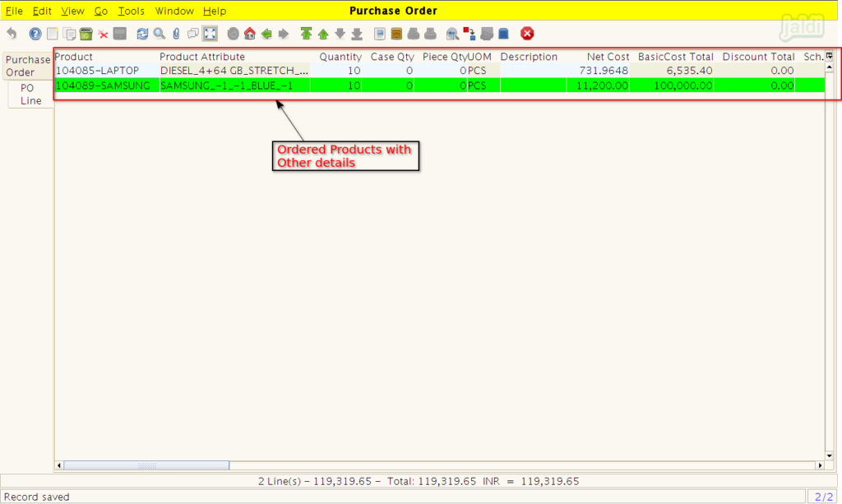Open the Window menu
Image resolution: width=842 pixels, height=504 pixels.
[174, 11]
